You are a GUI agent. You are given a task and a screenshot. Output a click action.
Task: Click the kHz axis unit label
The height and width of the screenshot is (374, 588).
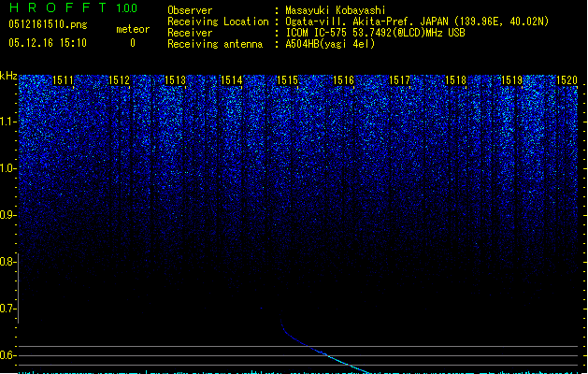pos(9,76)
